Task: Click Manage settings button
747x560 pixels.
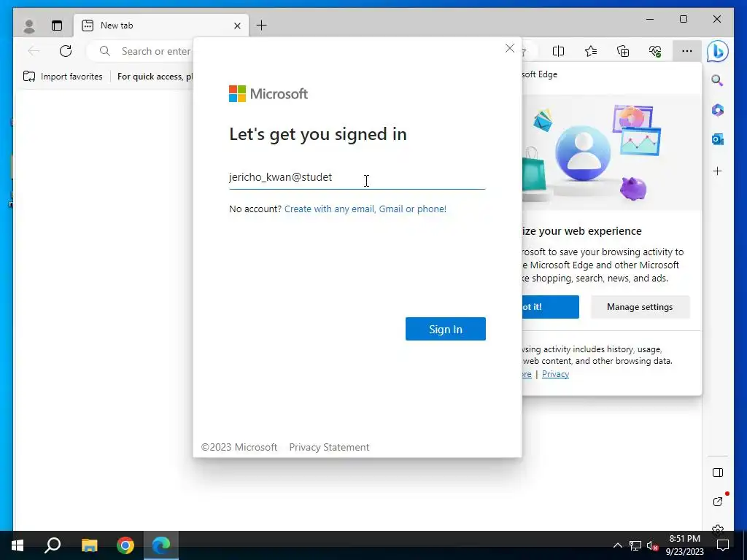Action: point(640,307)
